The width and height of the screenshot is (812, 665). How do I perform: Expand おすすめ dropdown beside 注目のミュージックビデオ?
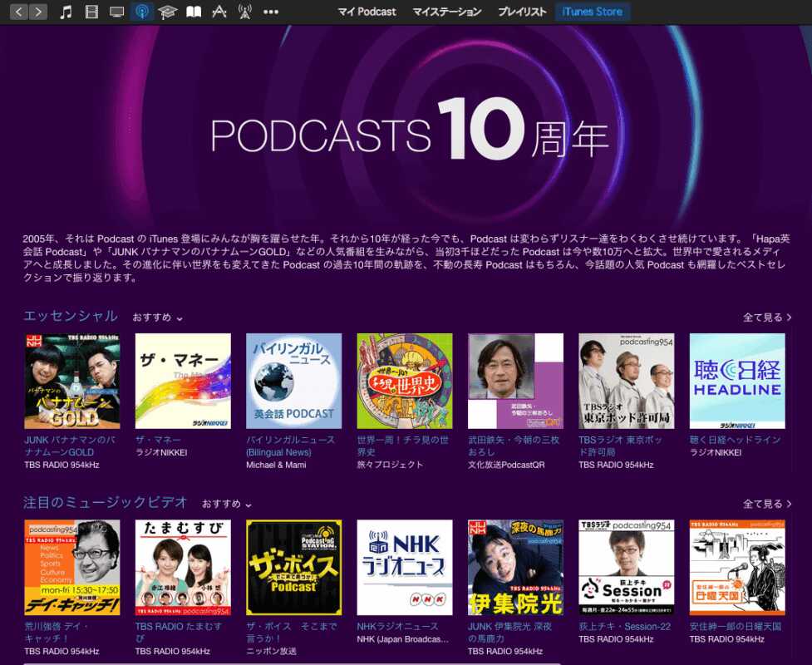coord(227,504)
